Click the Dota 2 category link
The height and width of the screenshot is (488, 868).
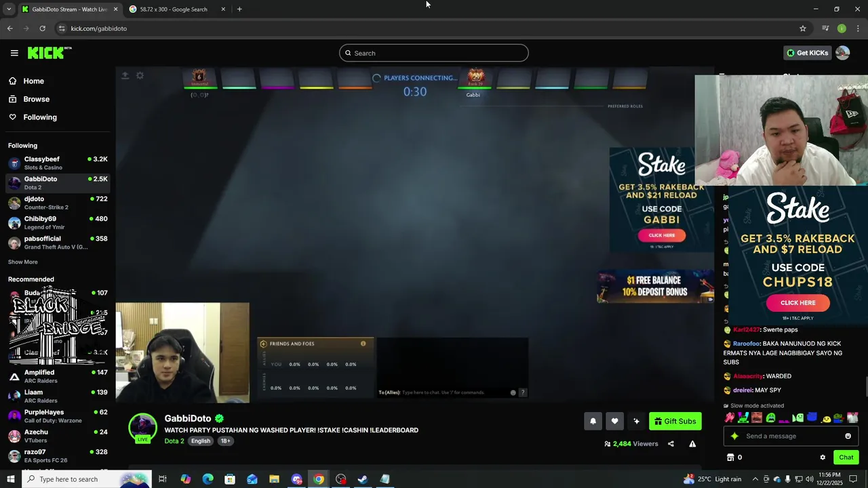click(x=174, y=441)
